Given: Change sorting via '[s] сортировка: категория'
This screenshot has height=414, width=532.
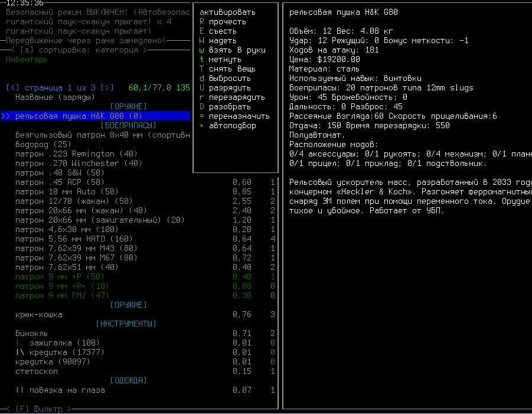Looking at the screenshot, I should [79, 50].
